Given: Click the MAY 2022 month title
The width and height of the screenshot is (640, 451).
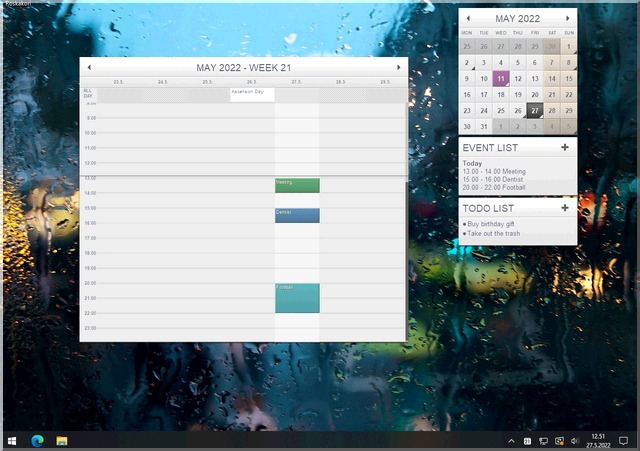Looking at the screenshot, I should click(x=518, y=18).
